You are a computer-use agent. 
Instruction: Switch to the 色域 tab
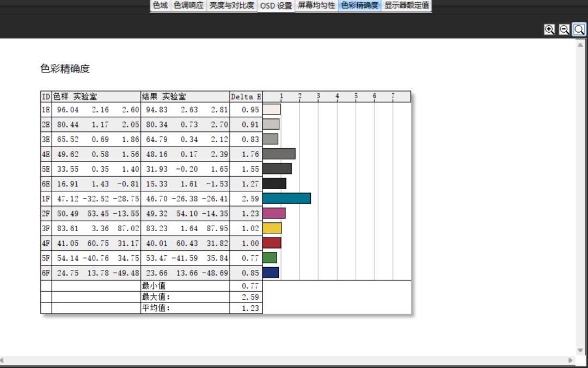click(158, 7)
